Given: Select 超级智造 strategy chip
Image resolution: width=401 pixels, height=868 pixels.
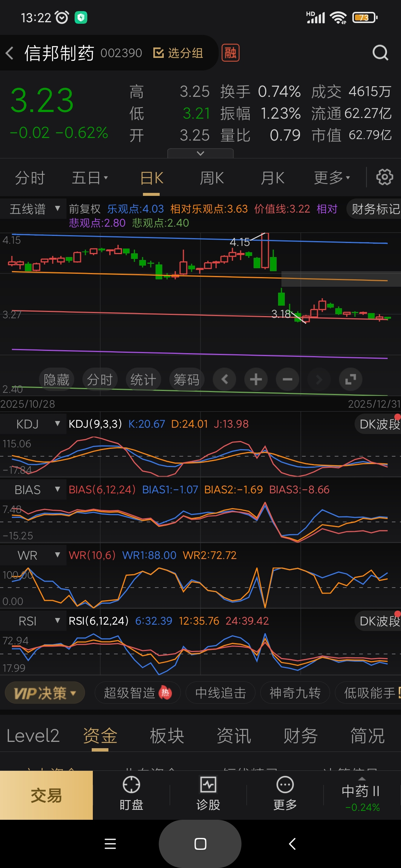Looking at the screenshot, I should pyautogui.click(x=137, y=693).
